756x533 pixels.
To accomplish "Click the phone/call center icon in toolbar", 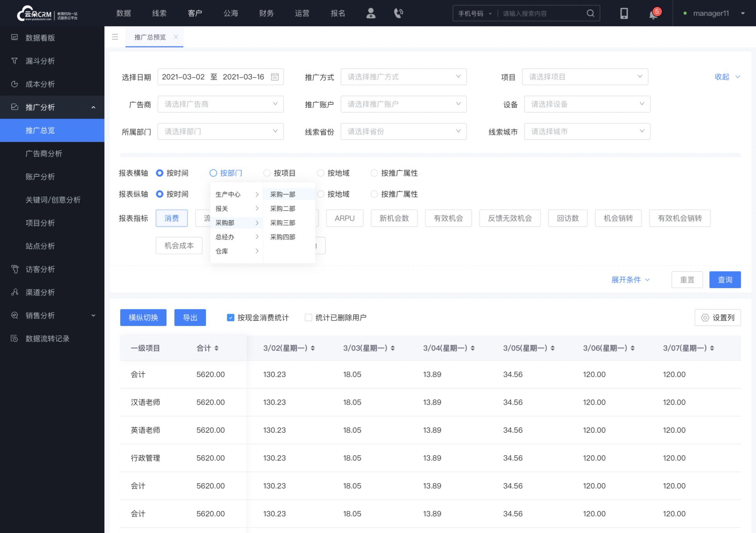I will click(x=398, y=13).
